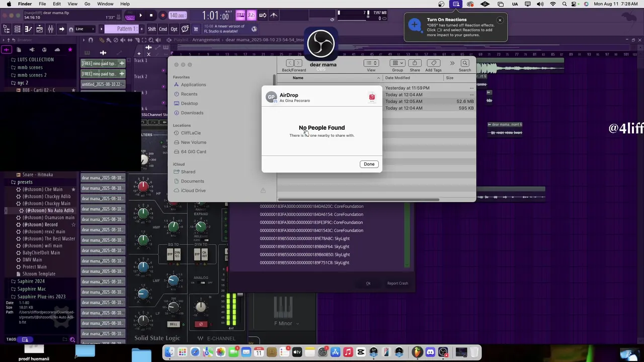This screenshot has width=644, height=362.
Task: Click the FL Studio Record button
Action: [163, 16]
